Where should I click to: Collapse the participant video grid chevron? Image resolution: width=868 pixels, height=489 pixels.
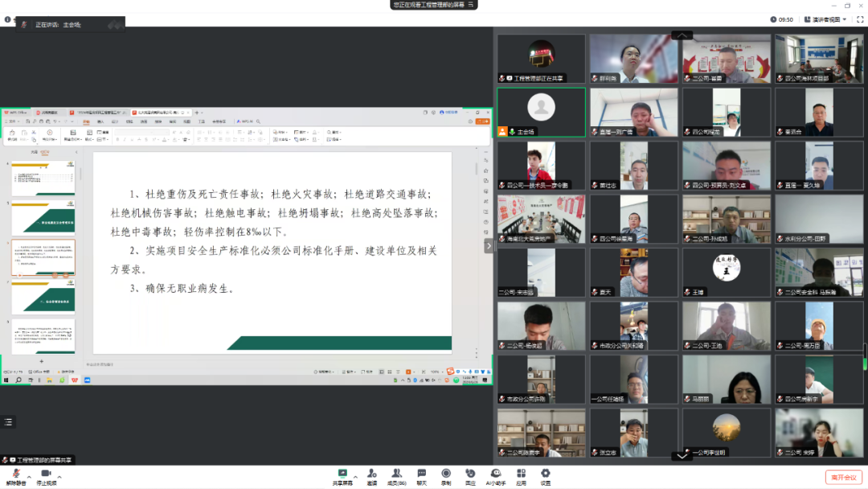pyautogui.click(x=682, y=35)
